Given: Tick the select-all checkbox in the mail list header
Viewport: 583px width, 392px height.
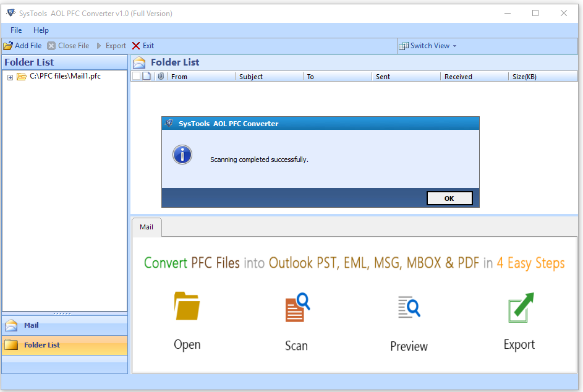Looking at the screenshot, I should click(137, 76).
